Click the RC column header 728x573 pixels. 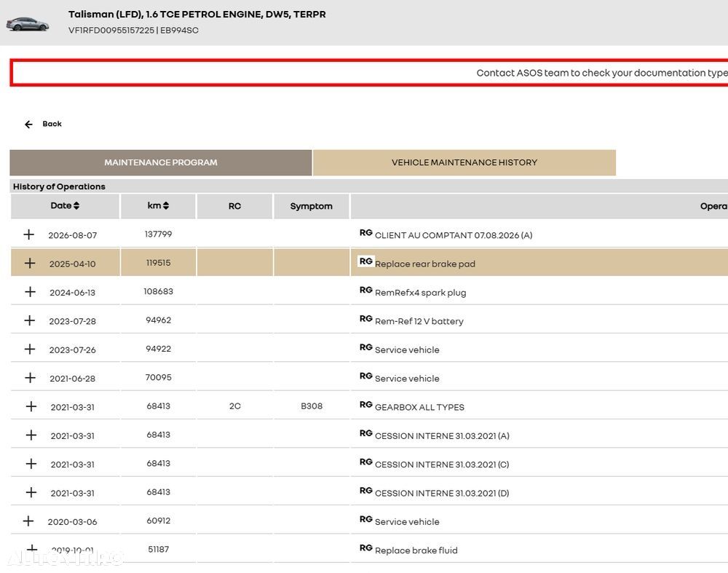click(234, 206)
